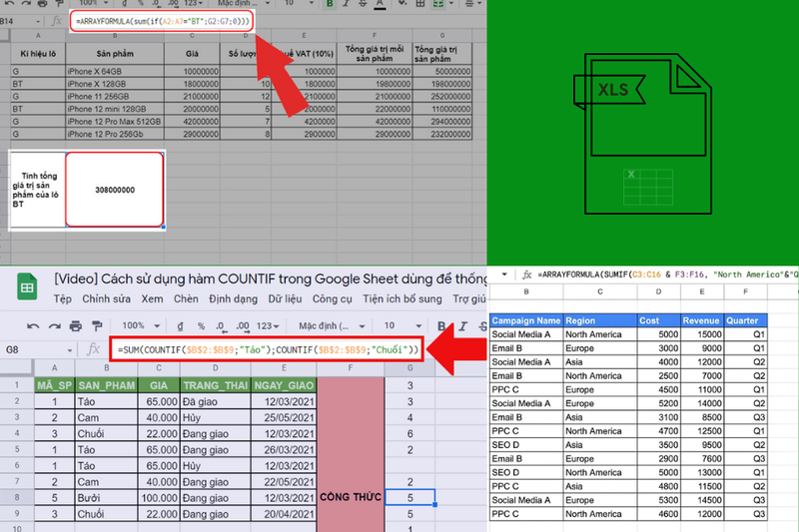Click the Tiện ích bổ sung menu
Screen dimensions: 799x532
coord(402,298)
